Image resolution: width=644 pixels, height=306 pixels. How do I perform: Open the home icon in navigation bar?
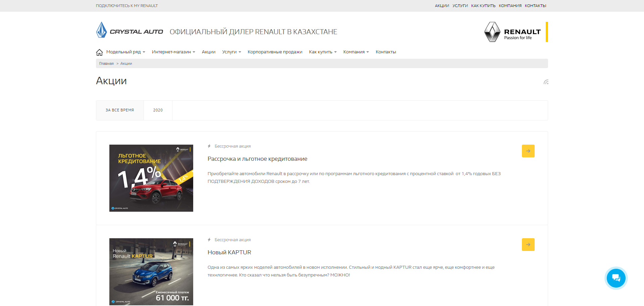(99, 52)
